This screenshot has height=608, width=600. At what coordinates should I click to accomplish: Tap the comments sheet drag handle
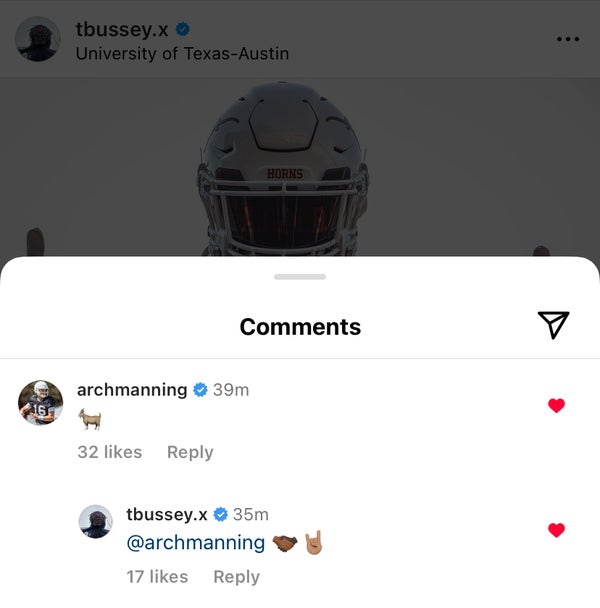pyautogui.click(x=300, y=276)
